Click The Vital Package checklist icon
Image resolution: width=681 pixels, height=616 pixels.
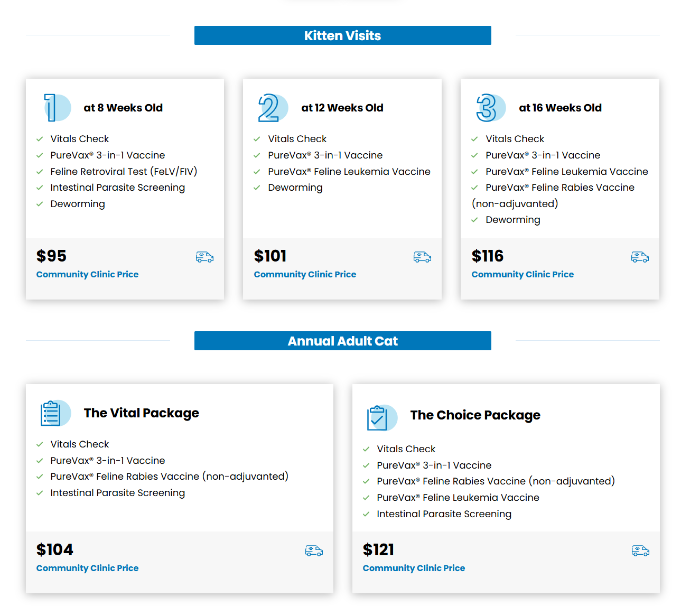[x=55, y=413]
